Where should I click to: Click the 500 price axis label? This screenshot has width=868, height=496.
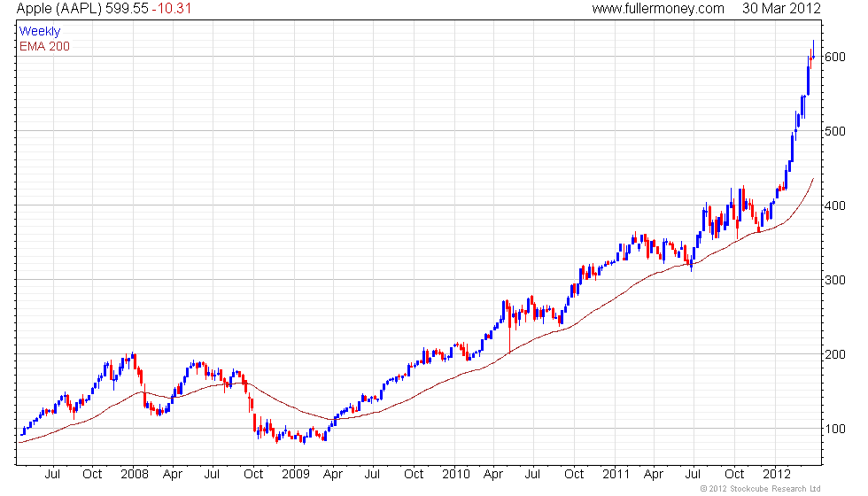point(835,131)
